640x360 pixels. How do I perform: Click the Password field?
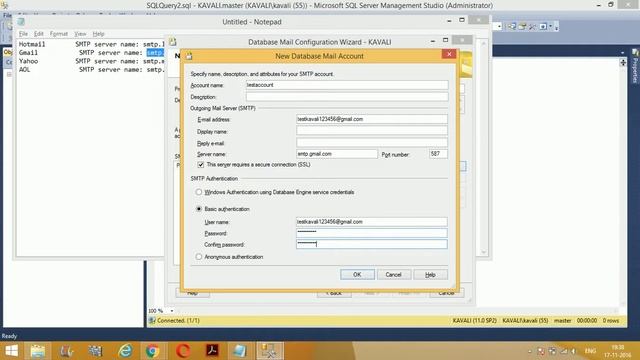click(x=371, y=233)
